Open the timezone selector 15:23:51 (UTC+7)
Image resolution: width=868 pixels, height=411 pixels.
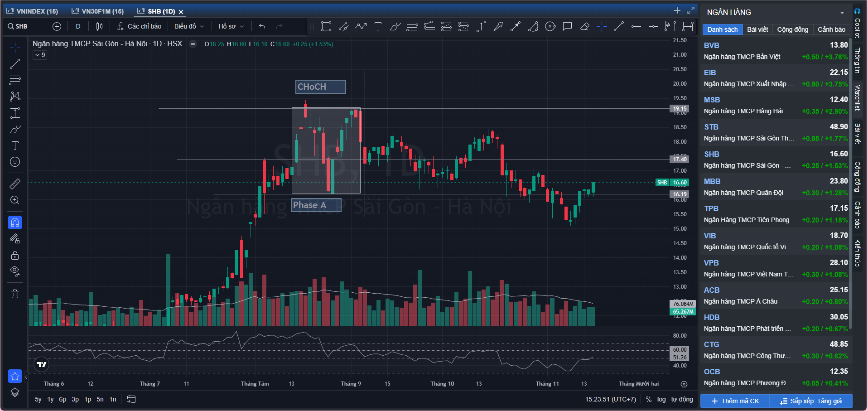610,399
